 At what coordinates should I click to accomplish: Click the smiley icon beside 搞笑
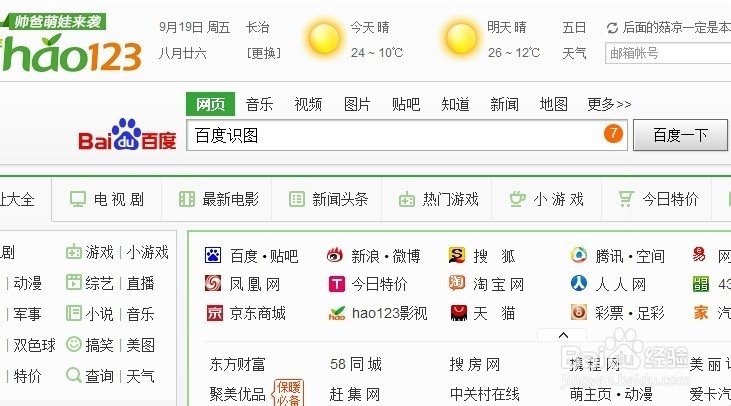[74, 344]
